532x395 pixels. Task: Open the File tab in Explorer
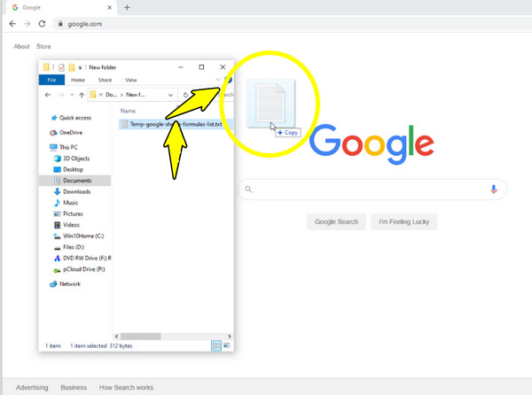pos(51,80)
